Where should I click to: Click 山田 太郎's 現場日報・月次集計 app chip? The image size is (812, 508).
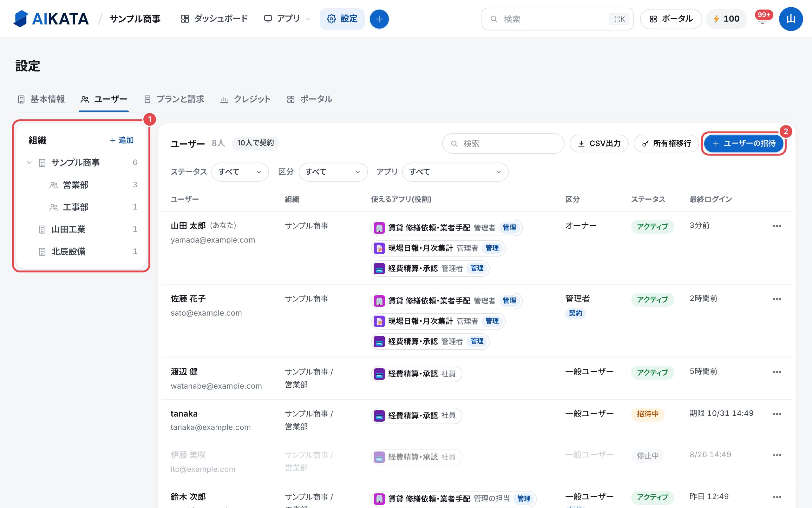438,248
